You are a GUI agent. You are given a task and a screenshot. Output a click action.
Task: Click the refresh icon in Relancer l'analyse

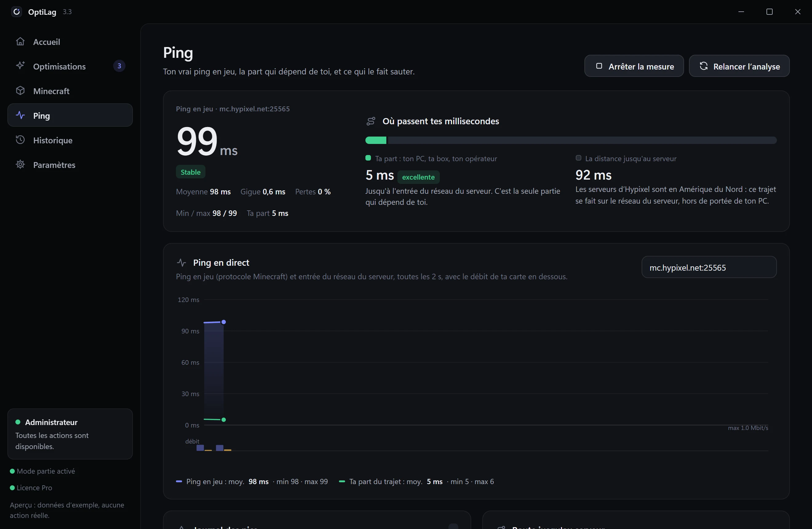tap(703, 66)
